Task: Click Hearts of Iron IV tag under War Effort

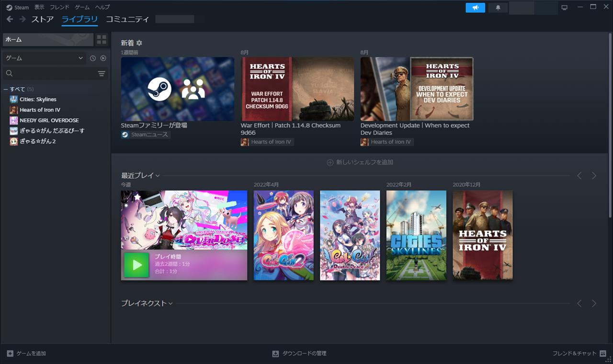Action: (x=267, y=142)
